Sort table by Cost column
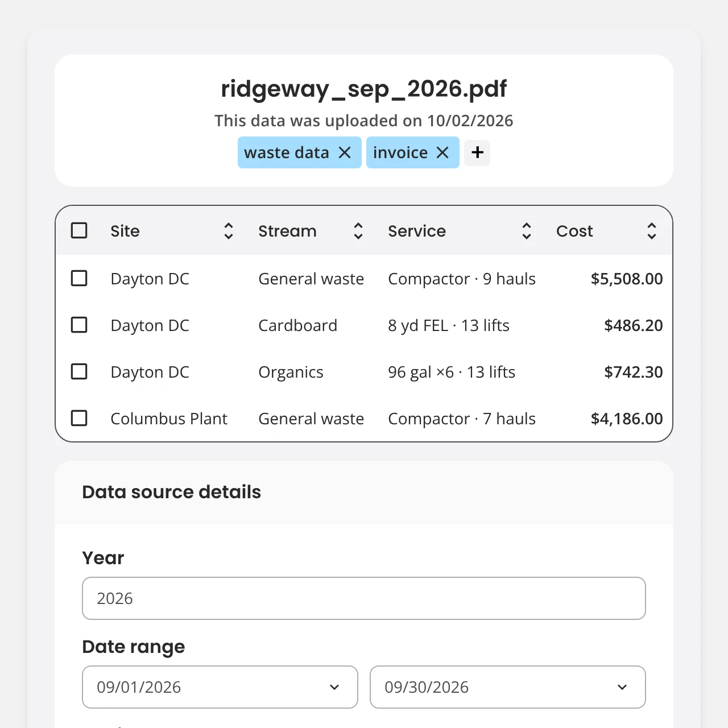This screenshot has width=728, height=728. pos(652,231)
